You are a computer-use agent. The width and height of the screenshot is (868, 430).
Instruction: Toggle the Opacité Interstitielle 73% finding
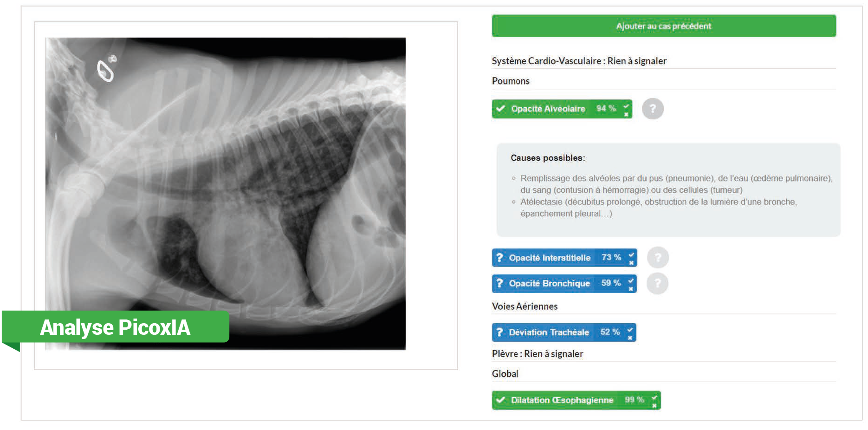559,257
